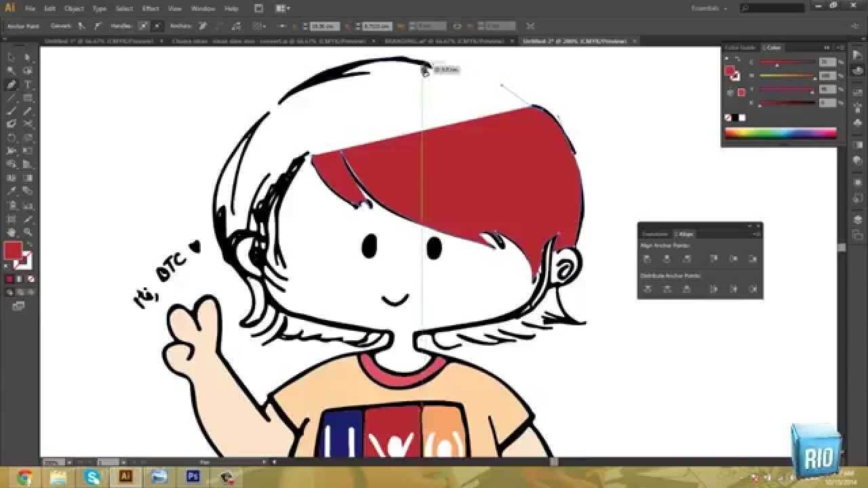Image resolution: width=868 pixels, height=488 pixels.
Task: Open Google Chrome from taskbar
Action: pyautogui.click(x=25, y=476)
